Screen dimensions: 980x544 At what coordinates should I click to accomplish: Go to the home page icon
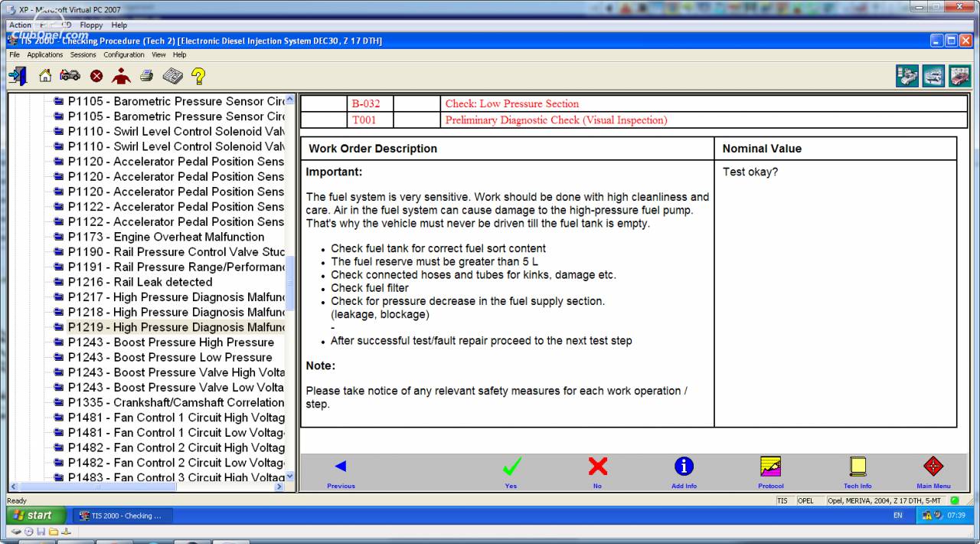coord(45,76)
